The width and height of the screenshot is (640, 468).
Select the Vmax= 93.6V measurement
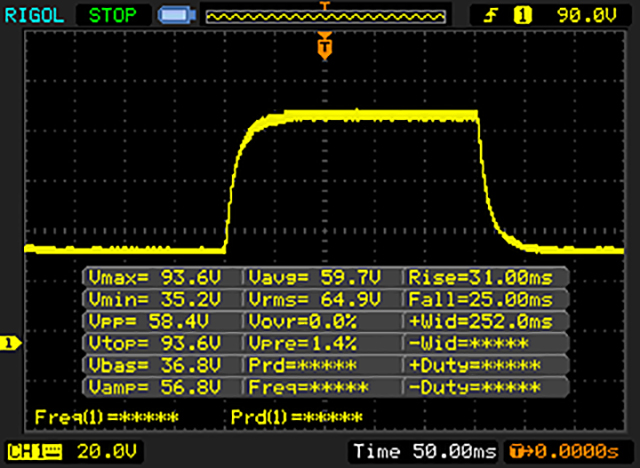(155, 278)
